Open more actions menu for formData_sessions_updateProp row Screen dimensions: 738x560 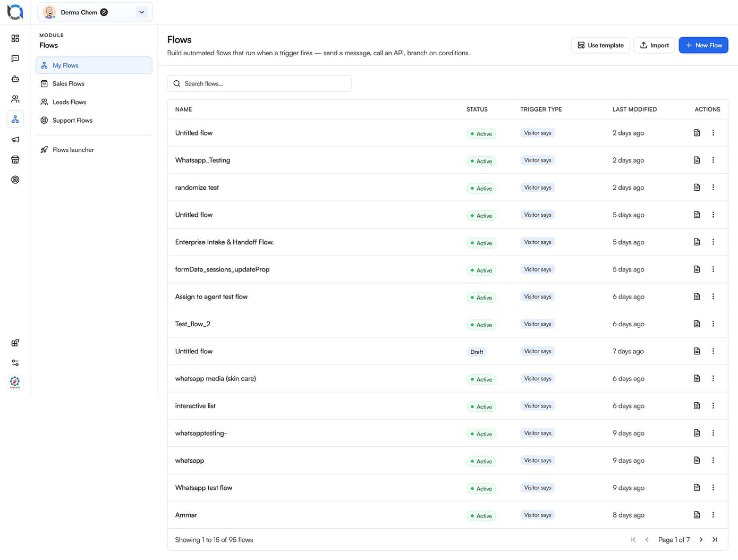click(713, 269)
